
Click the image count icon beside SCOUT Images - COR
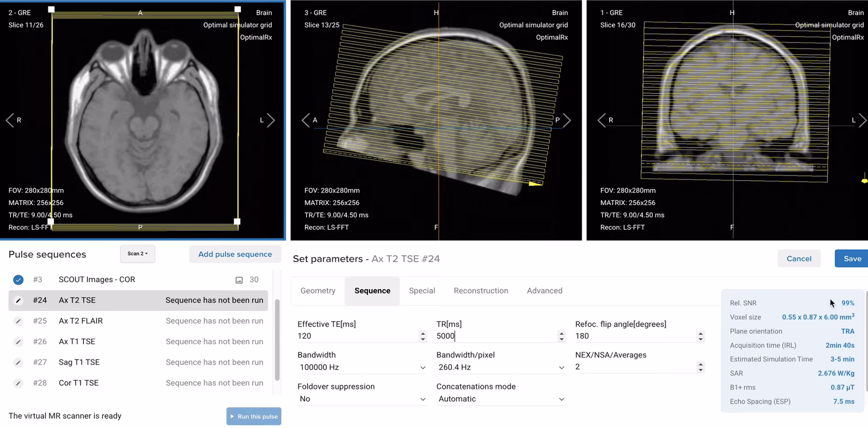point(239,279)
